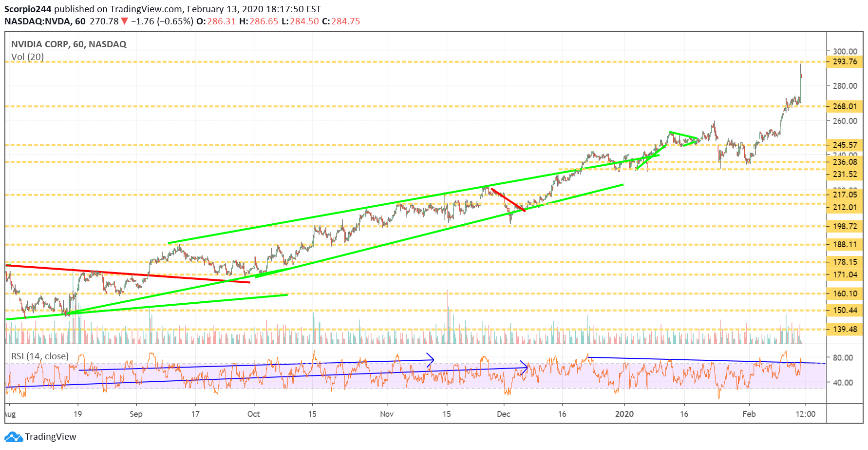
Task: Click the 160.10 price level label
Action: coord(845,293)
